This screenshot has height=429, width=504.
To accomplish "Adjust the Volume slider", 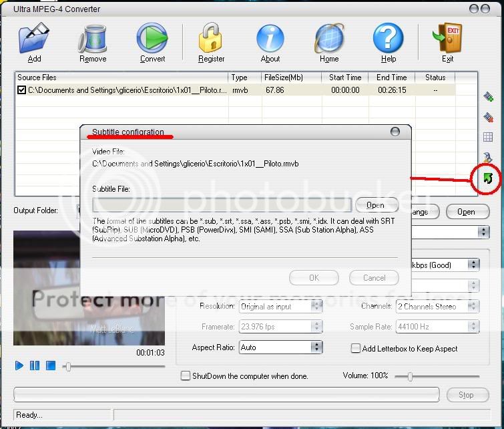I will coord(410,377).
